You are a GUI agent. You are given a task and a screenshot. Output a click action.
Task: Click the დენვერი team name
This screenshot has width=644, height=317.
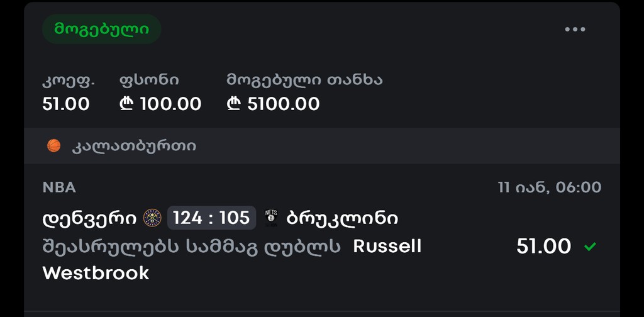89,218
